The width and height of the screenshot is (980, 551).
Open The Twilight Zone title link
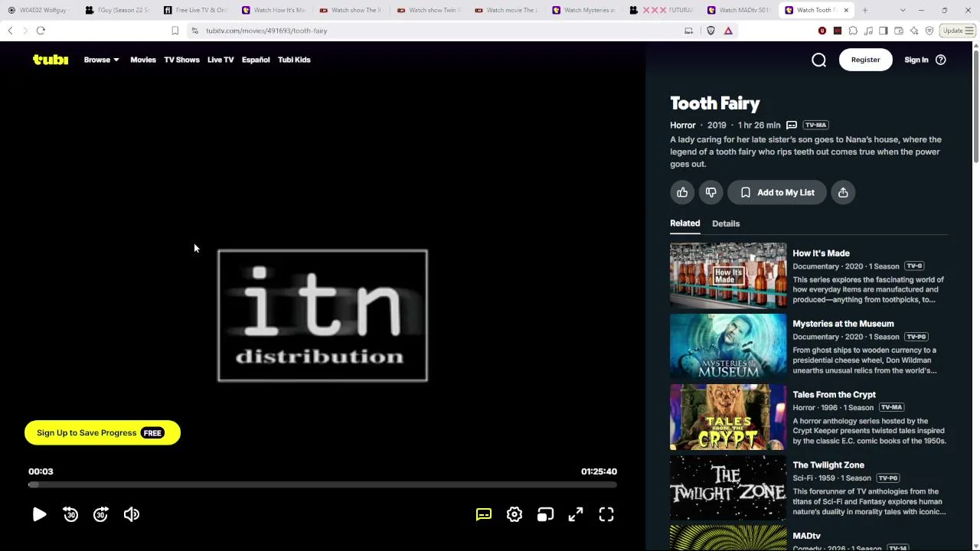[828, 465]
